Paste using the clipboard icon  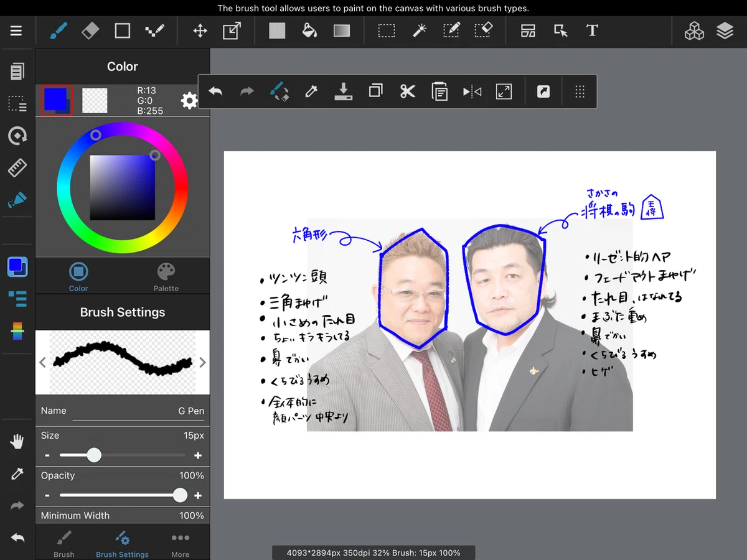pyautogui.click(x=440, y=92)
